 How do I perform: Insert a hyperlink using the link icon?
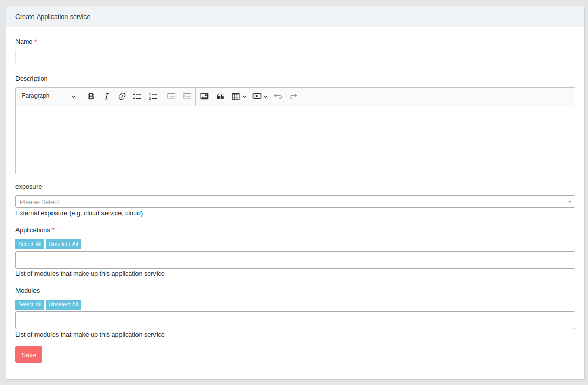(122, 96)
